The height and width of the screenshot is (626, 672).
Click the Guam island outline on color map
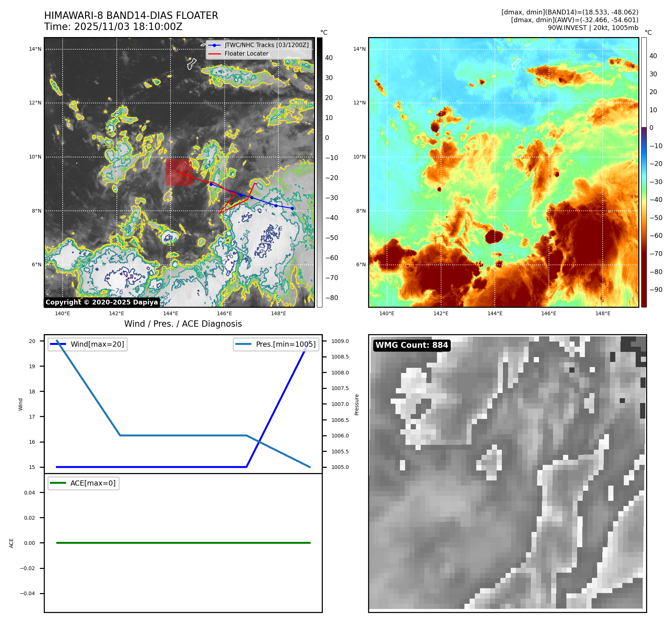click(516, 64)
